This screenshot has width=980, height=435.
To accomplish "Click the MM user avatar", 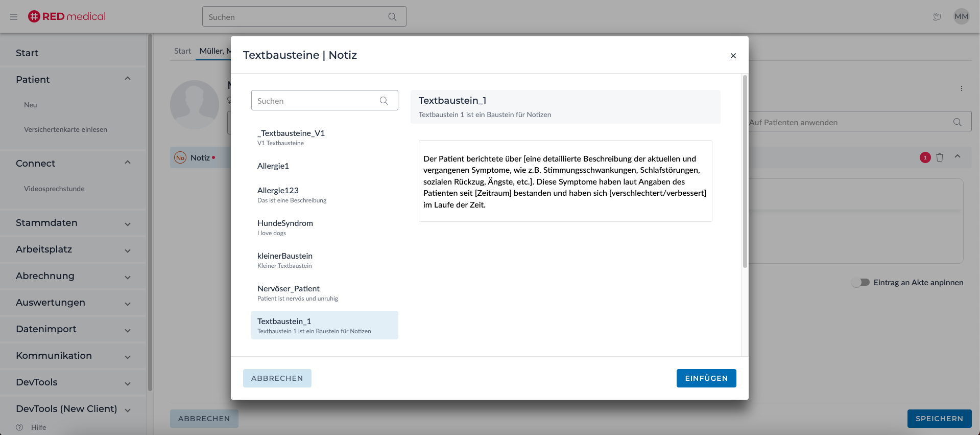I will pyautogui.click(x=961, y=16).
